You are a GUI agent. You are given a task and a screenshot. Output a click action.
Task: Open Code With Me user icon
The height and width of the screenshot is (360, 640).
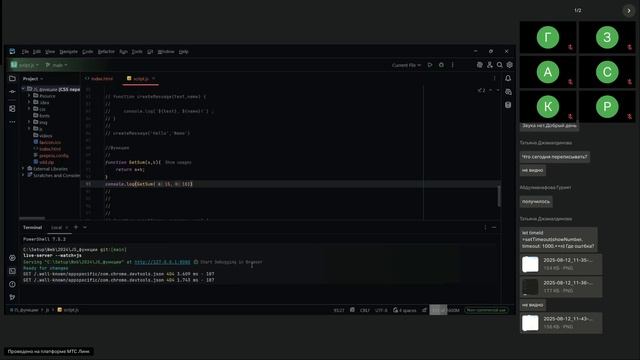pyautogui.click(x=490, y=65)
